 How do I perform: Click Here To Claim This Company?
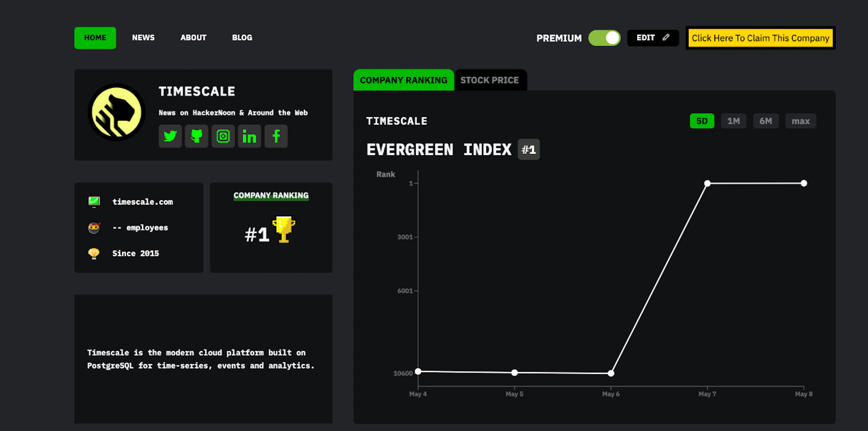[760, 38]
